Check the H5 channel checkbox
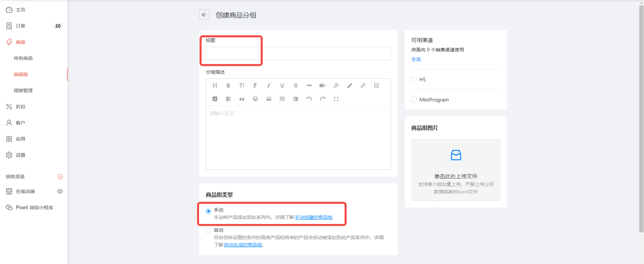Screen dimensions: 644x264 click(414, 79)
